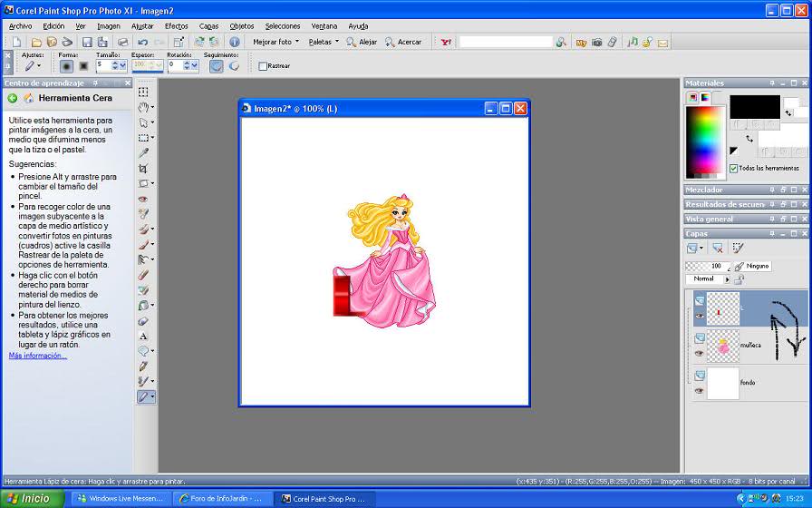Image resolution: width=812 pixels, height=508 pixels.
Task: Hide the muñeca layer with eye icon
Action: [699, 353]
